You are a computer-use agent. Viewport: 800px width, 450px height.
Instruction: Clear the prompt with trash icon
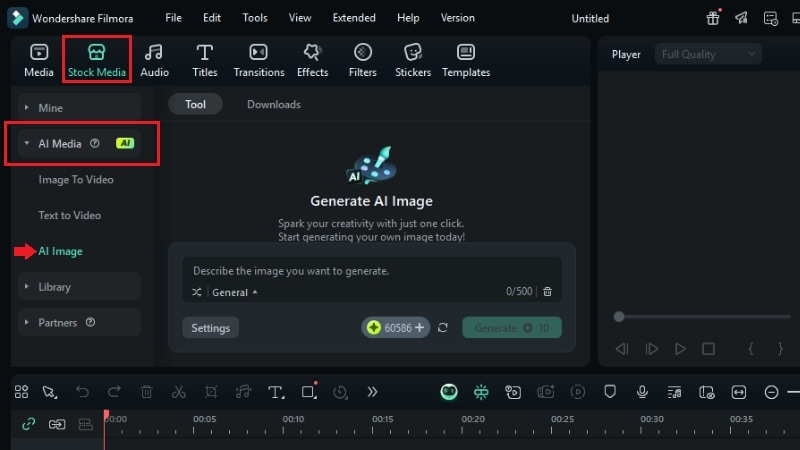pos(547,291)
